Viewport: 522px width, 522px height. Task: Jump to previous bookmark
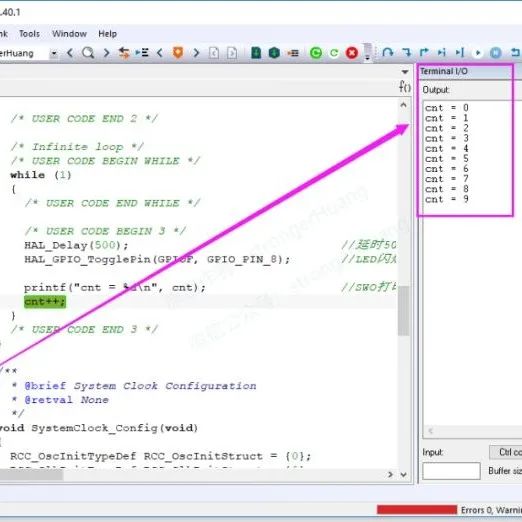(160, 53)
